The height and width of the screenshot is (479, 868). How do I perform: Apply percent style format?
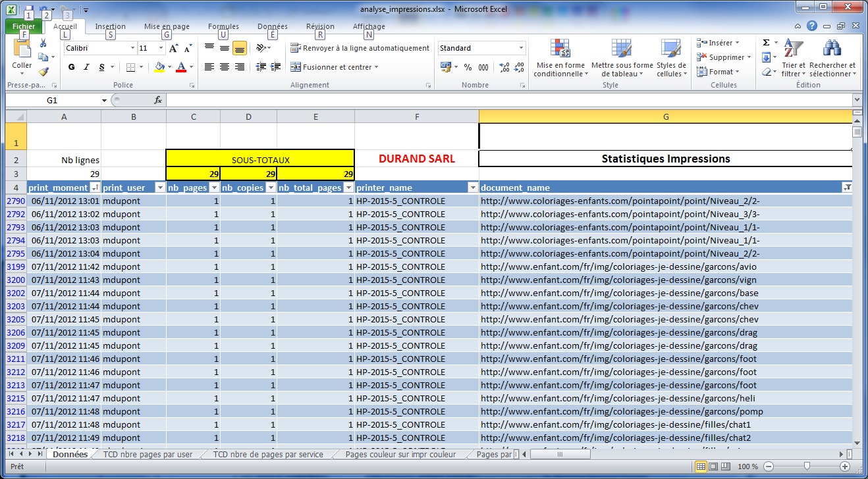point(468,67)
